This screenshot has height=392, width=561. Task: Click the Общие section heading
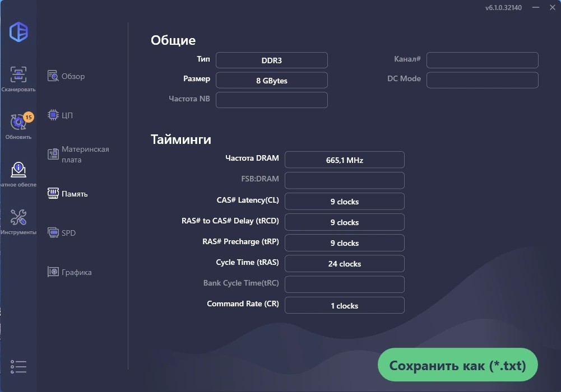pyautogui.click(x=173, y=40)
